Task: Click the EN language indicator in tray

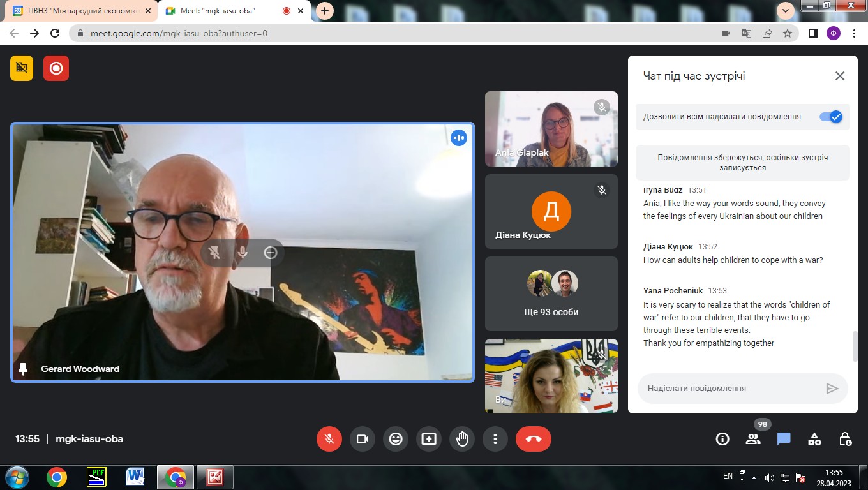Action: 728,476
